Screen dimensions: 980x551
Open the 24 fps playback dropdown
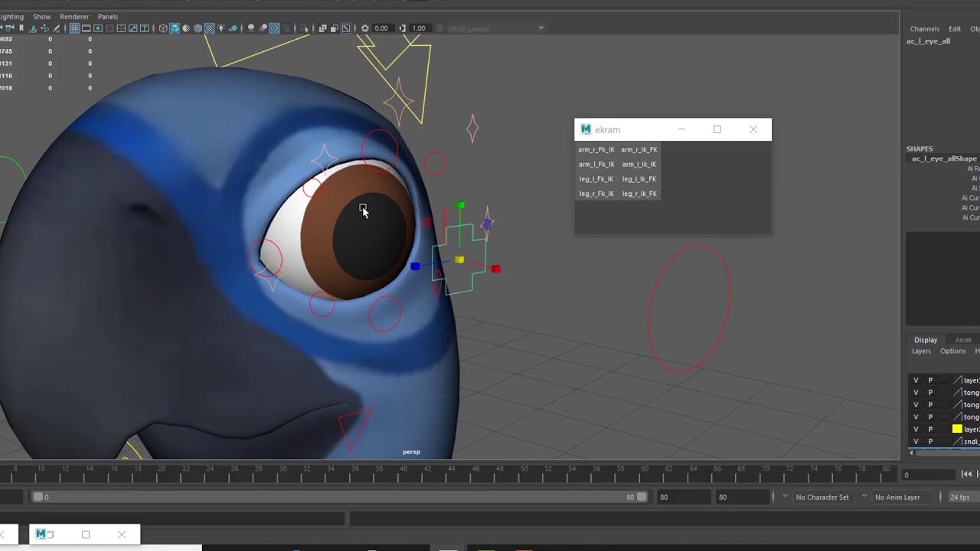(x=962, y=497)
